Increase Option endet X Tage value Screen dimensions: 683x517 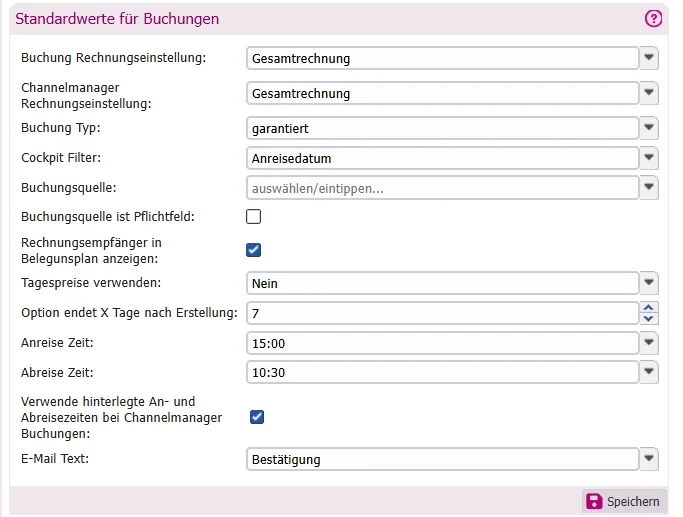click(649, 307)
